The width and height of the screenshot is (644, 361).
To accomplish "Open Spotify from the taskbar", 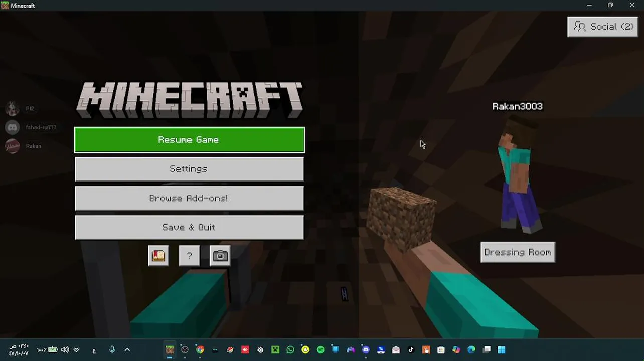I will coord(320,350).
